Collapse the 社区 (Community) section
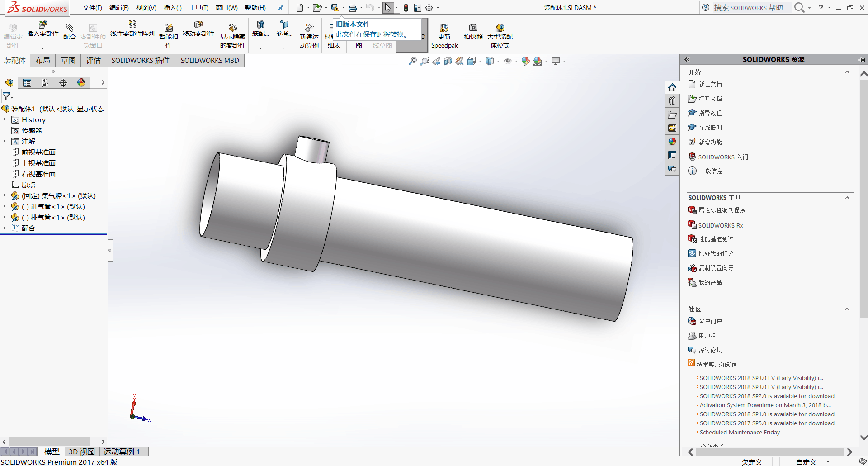This screenshot has height=466, width=868. point(847,309)
